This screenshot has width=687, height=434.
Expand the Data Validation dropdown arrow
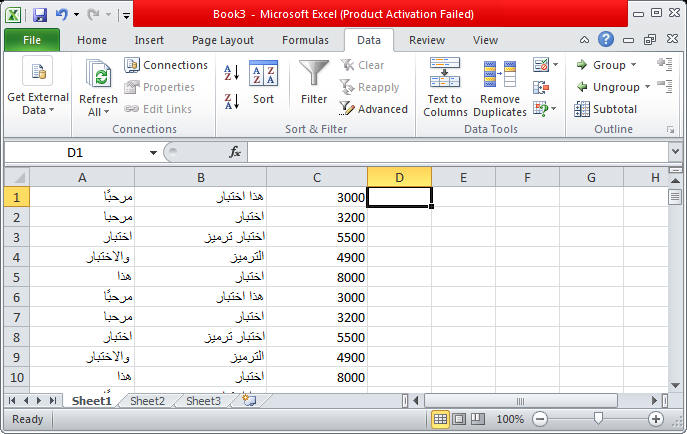pos(556,65)
